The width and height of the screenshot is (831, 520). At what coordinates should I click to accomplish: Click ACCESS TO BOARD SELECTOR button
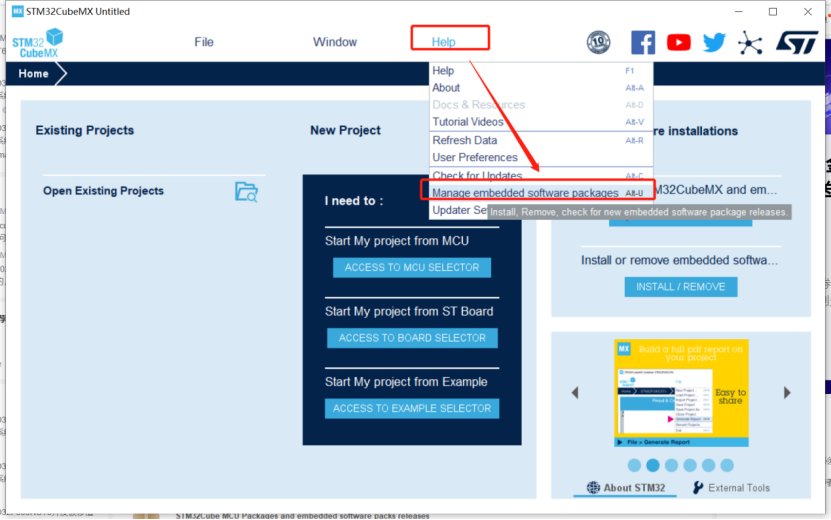coord(412,338)
